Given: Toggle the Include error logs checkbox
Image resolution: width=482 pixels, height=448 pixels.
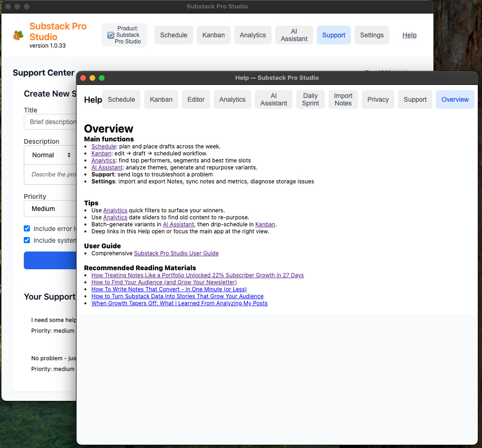Looking at the screenshot, I should [27, 229].
